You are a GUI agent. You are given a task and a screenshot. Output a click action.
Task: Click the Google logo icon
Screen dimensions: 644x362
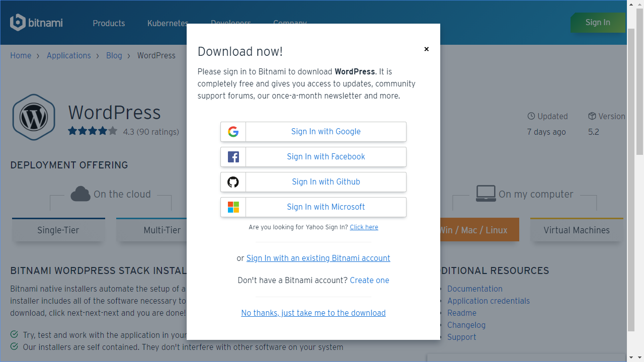233,132
